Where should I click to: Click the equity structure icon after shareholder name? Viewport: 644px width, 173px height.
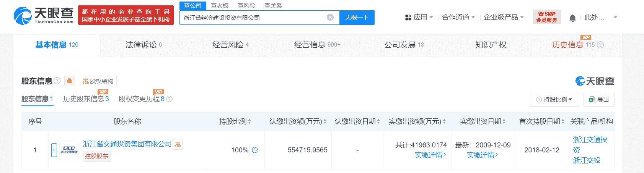click(x=178, y=144)
